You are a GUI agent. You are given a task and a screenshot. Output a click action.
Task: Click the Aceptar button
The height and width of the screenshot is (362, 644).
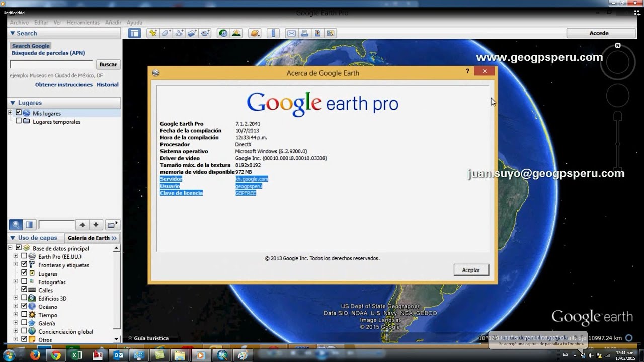tap(471, 270)
